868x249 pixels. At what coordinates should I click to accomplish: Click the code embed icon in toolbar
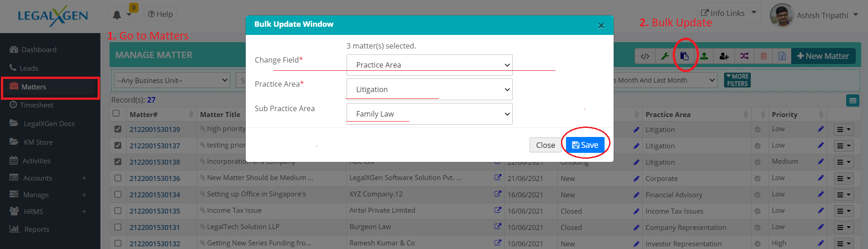(x=645, y=56)
